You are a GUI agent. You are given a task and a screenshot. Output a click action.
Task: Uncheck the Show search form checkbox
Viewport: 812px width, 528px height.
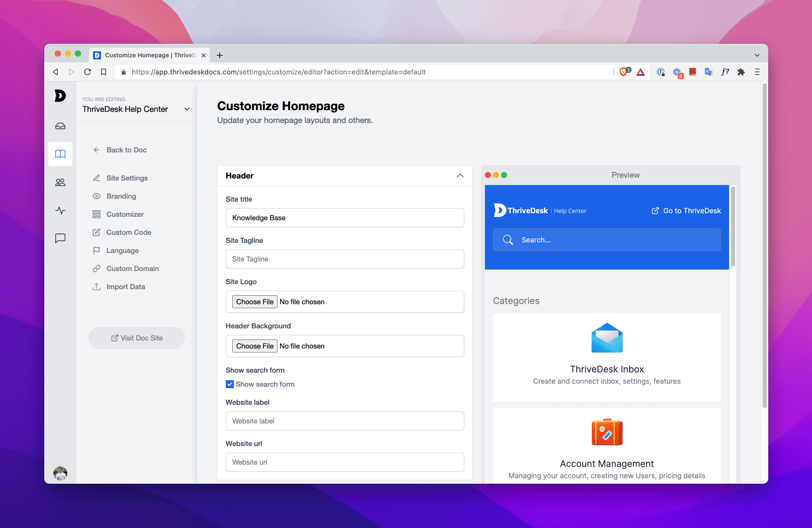230,384
